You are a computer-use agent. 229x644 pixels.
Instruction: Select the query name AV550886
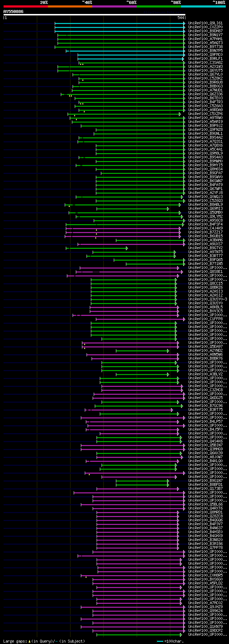14,11
